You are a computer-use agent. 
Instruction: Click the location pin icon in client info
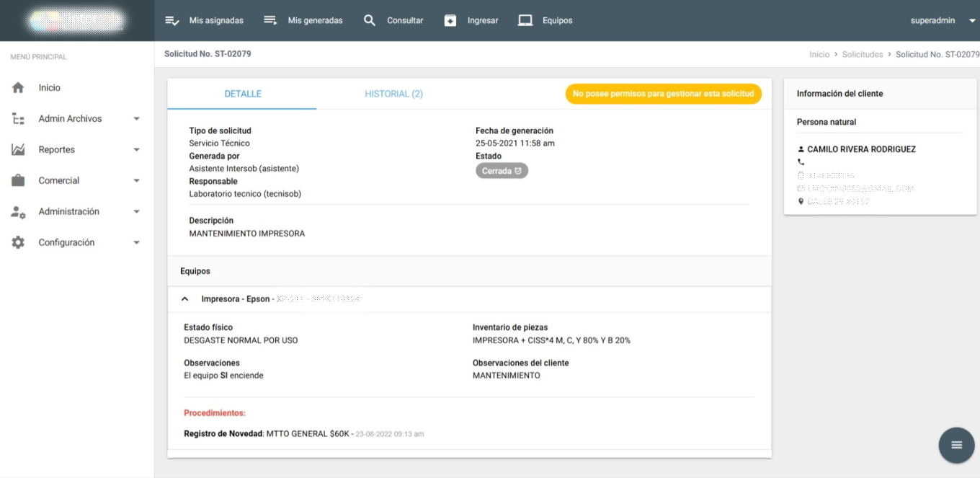coord(801,201)
